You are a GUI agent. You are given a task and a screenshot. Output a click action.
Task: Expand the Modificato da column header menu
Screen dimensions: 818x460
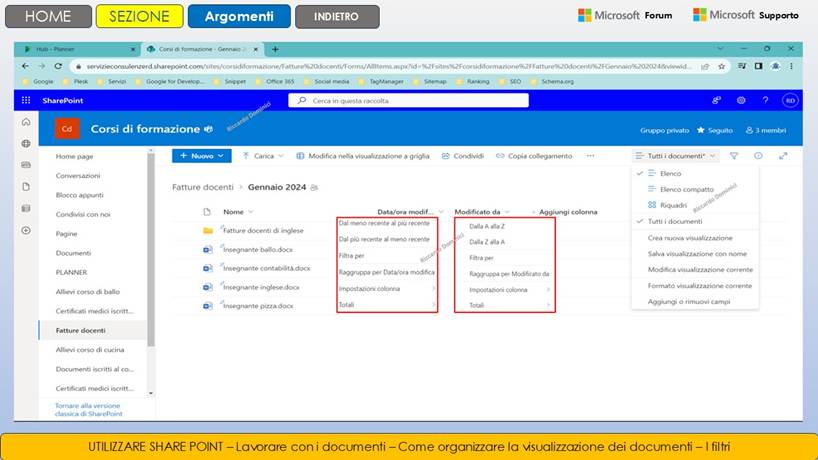point(507,212)
